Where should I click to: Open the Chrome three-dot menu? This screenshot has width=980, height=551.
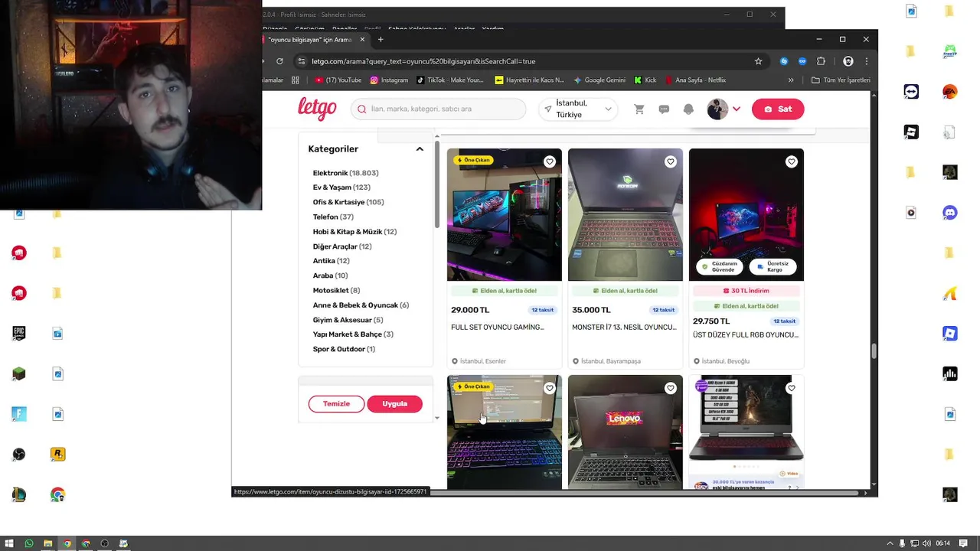[867, 61]
